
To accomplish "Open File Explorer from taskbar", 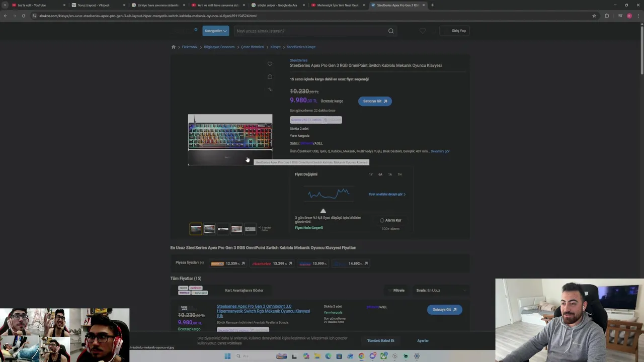I will click(317, 356).
